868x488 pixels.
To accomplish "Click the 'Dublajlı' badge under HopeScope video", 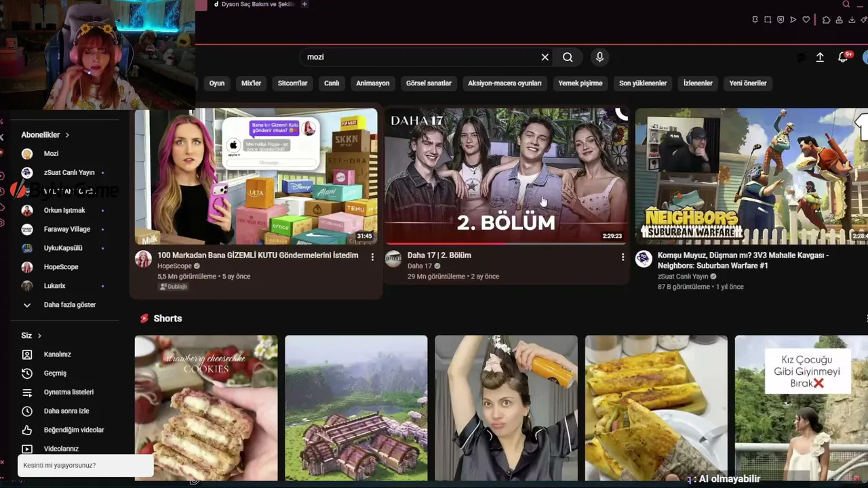I will click(x=174, y=287).
